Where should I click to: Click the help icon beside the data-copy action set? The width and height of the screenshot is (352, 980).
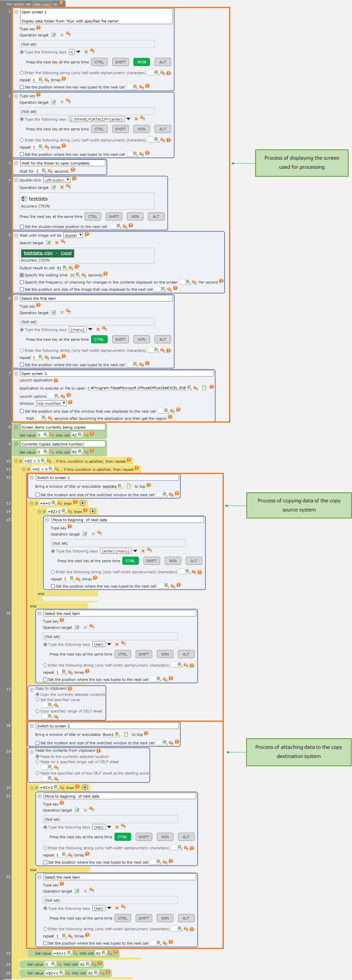coord(61,3)
